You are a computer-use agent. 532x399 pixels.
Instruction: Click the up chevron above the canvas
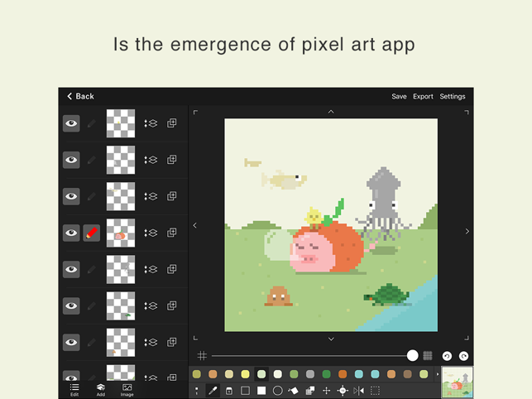click(x=331, y=112)
